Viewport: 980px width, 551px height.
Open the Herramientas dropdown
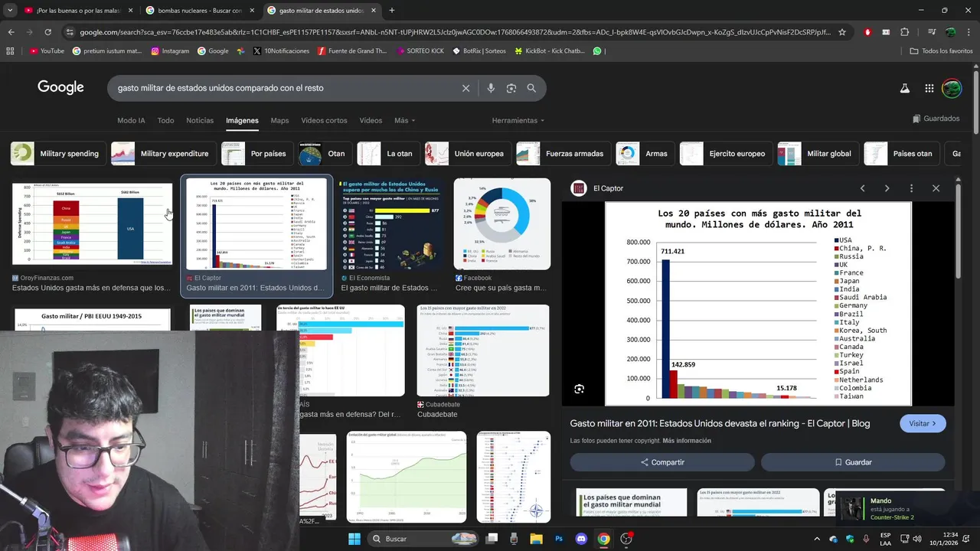[x=518, y=121]
